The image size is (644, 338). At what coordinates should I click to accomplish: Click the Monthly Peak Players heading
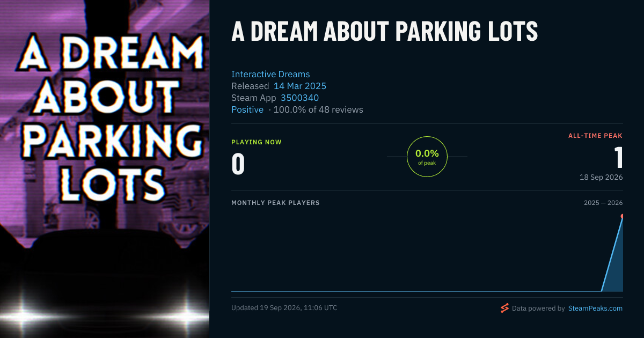[x=275, y=203]
